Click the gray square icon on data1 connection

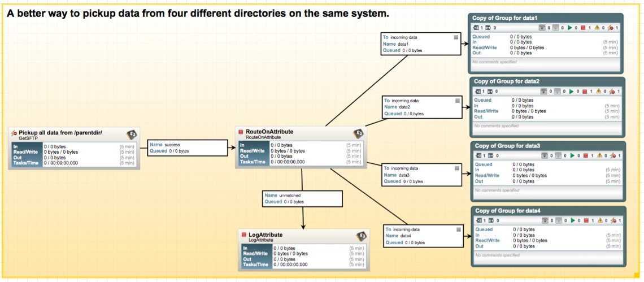coord(455,37)
